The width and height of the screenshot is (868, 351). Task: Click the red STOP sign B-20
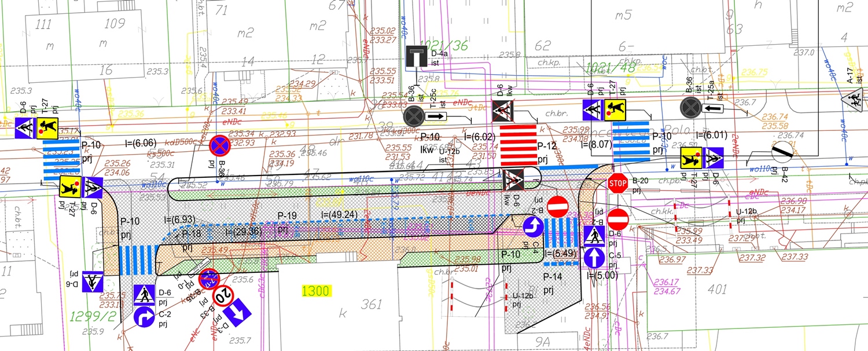tap(617, 184)
